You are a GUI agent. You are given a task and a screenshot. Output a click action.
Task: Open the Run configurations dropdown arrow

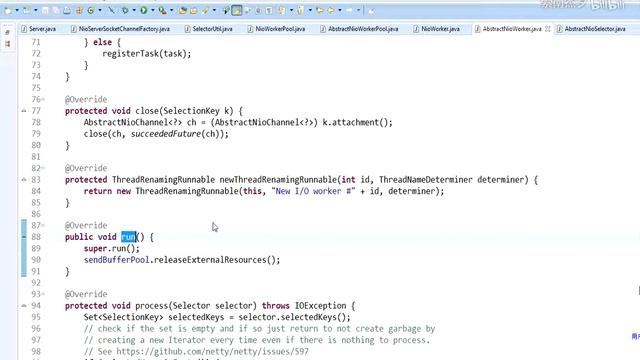click(x=153, y=11)
